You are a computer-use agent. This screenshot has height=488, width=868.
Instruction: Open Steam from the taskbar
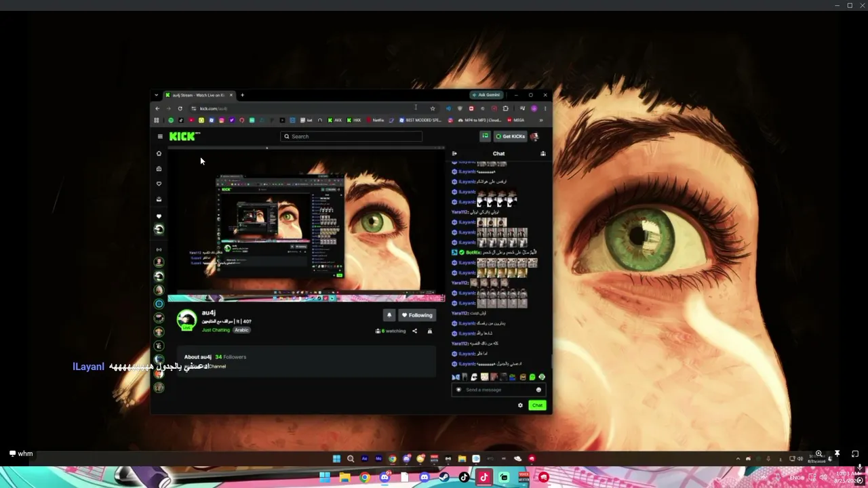tap(443, 478)
